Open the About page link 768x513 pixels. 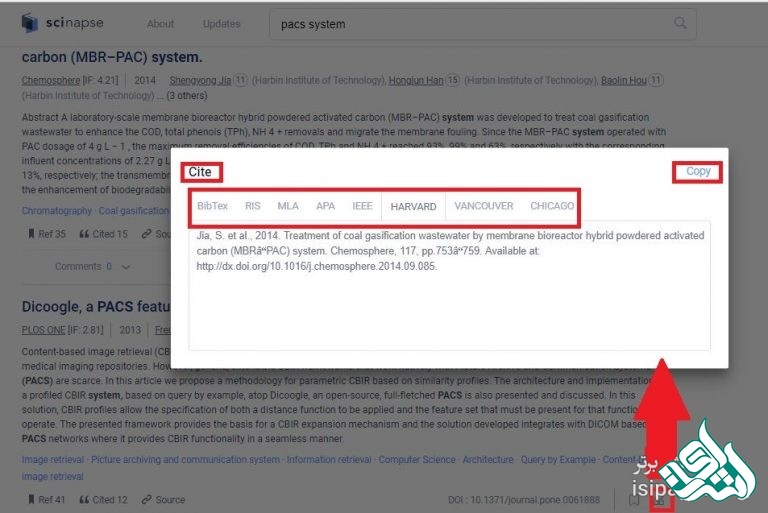[x=160, y=24]
